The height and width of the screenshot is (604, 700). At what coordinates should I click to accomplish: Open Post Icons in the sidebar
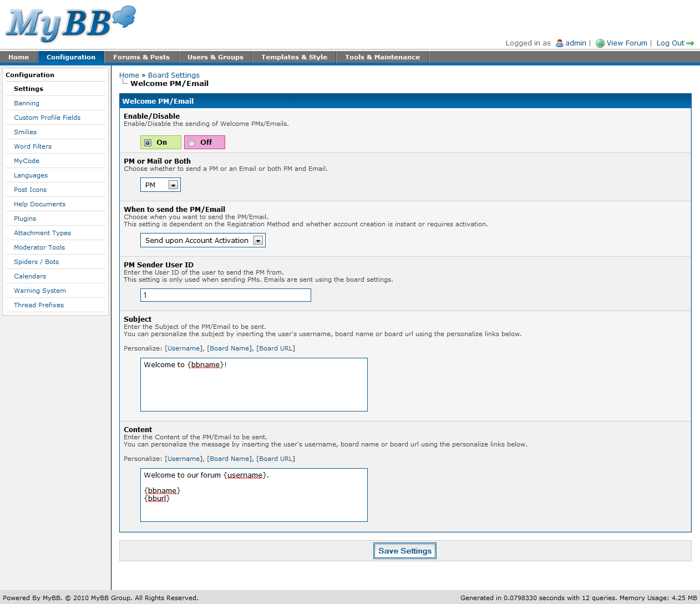[31, 190]
